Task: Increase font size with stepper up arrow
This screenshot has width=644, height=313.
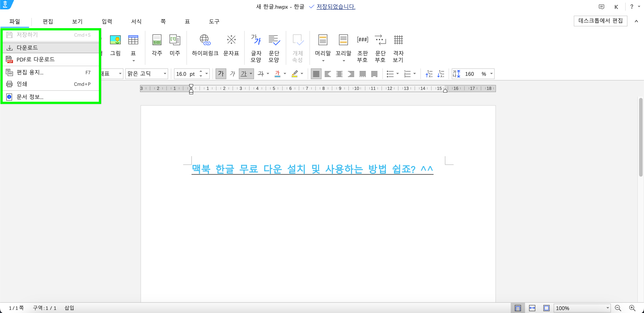Action: [201, 72]
